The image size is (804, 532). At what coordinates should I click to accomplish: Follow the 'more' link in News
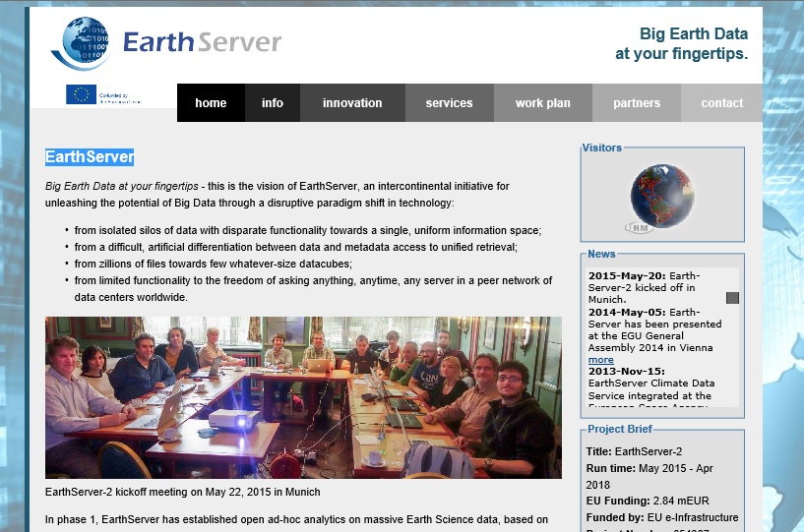pos(600,360)
